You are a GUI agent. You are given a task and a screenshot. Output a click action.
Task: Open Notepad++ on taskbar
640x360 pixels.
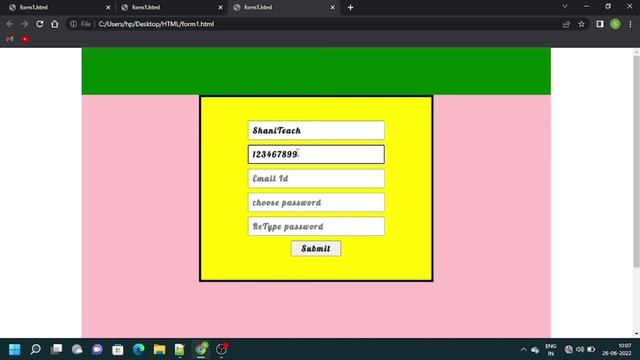pyautogui.click(x=180, y=349)
